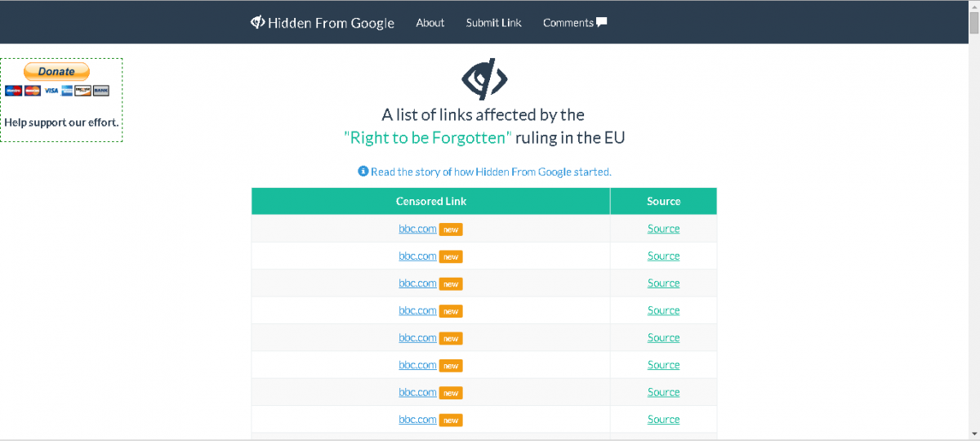This screenshot has height=441, width=980.
Task: Click the new badge in the last visible row
Action: [451, 420]
